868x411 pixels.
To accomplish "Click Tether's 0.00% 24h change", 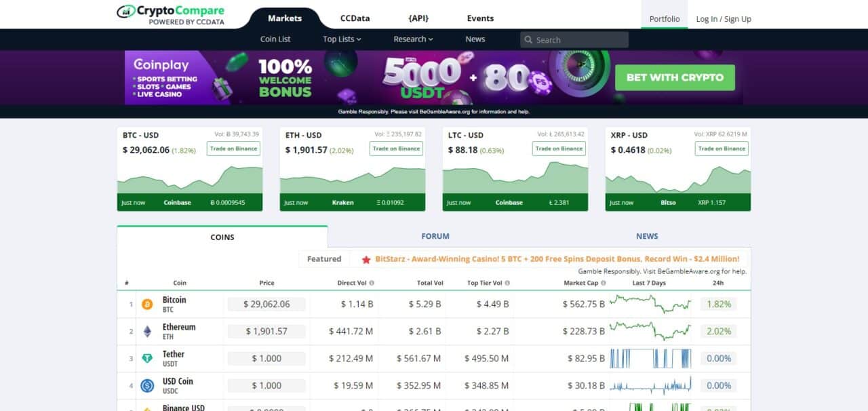I will (719, 359).
